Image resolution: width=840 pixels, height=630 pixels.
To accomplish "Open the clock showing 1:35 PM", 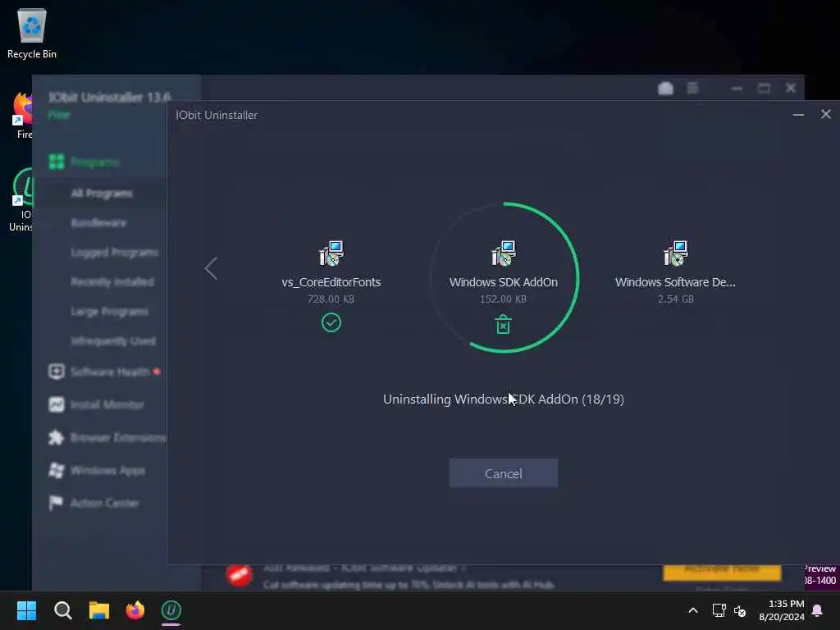I will pyautogui.click(x=782, y=610).
